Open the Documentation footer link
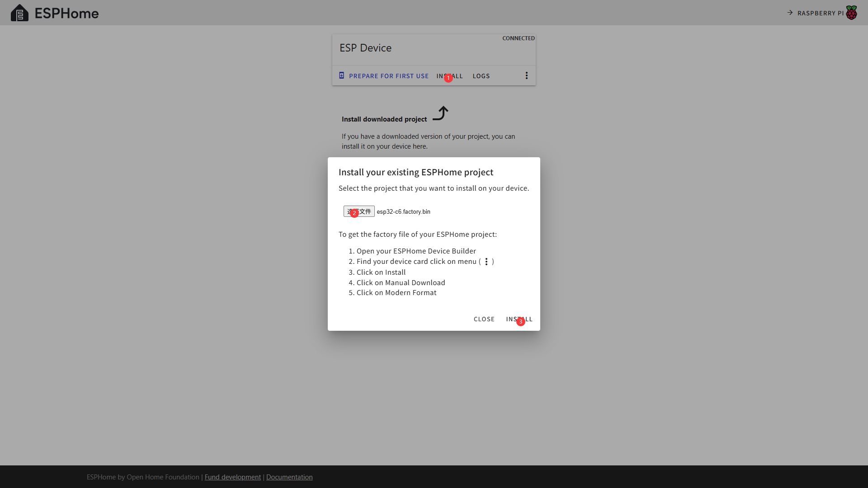 coord(289,477)
